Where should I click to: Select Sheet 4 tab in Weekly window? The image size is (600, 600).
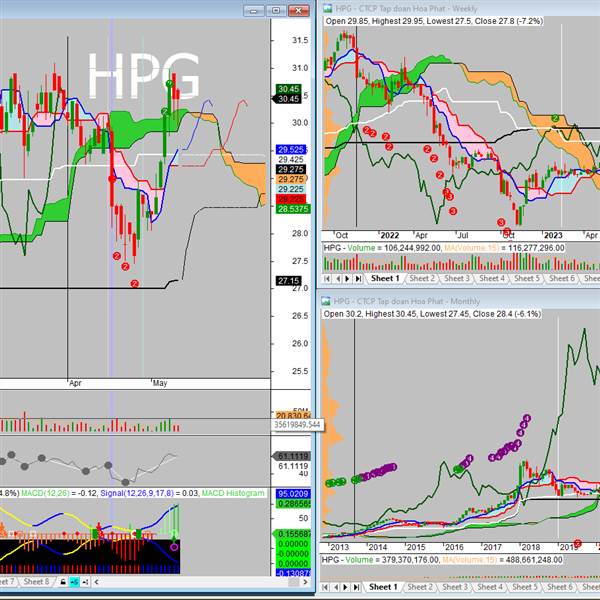(x=492, y=278)
